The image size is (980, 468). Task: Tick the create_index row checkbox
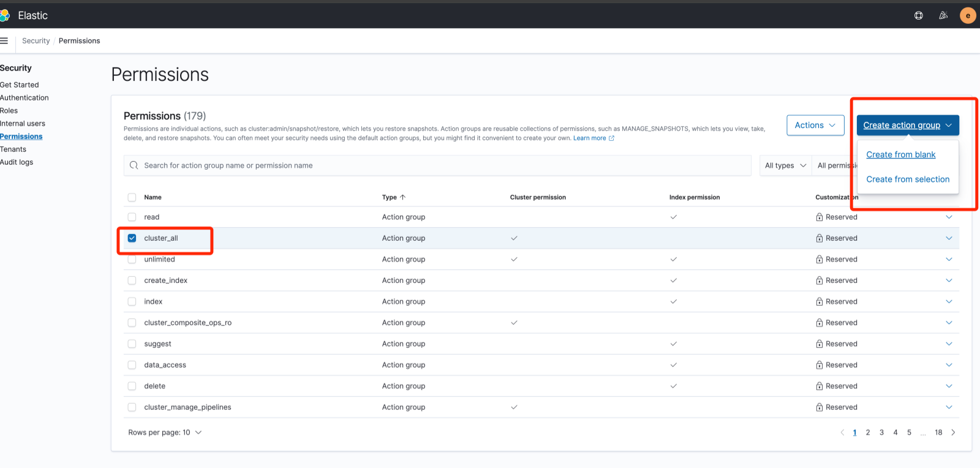(x=132, y=281)
